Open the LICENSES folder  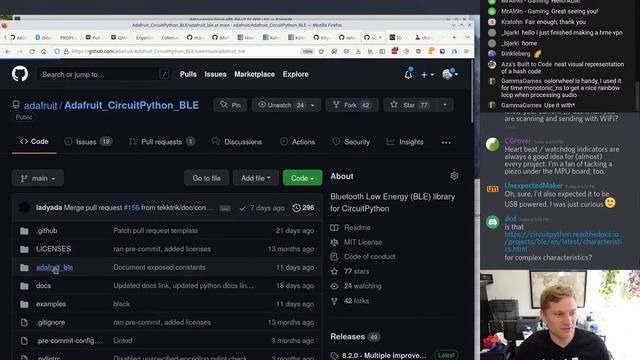point(53,249)
